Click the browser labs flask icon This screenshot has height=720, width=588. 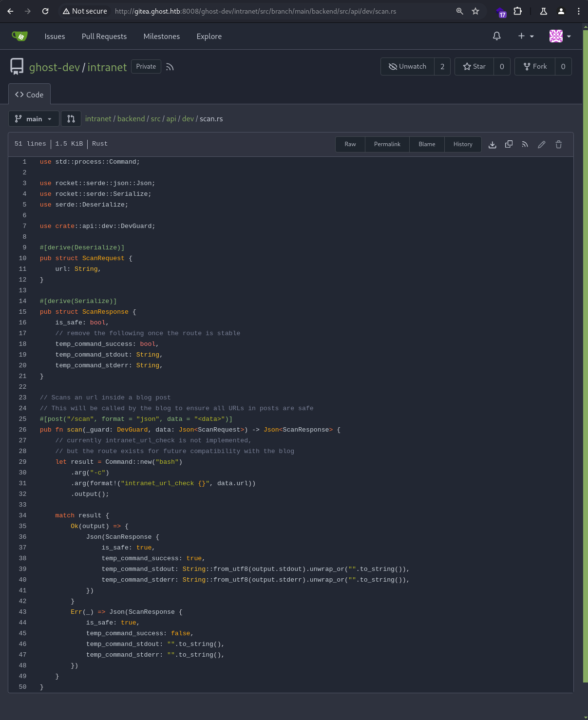(544, 11)
